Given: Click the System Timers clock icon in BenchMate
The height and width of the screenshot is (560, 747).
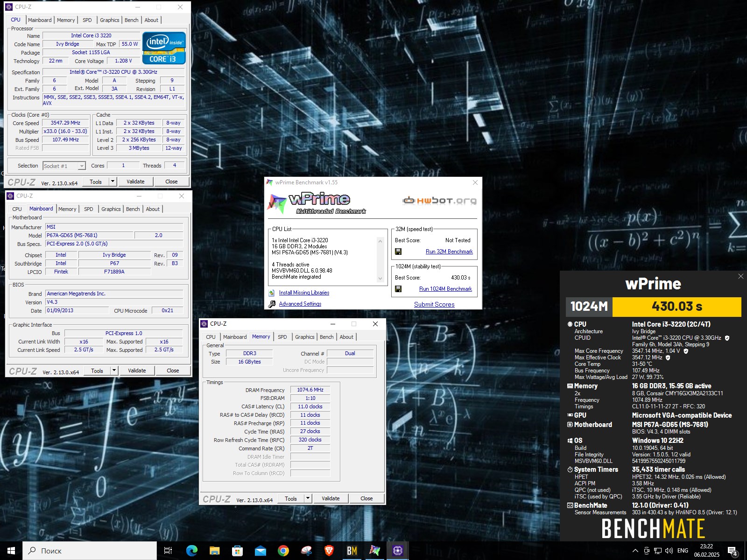Looking at the screenshot, I should point(570,469).
